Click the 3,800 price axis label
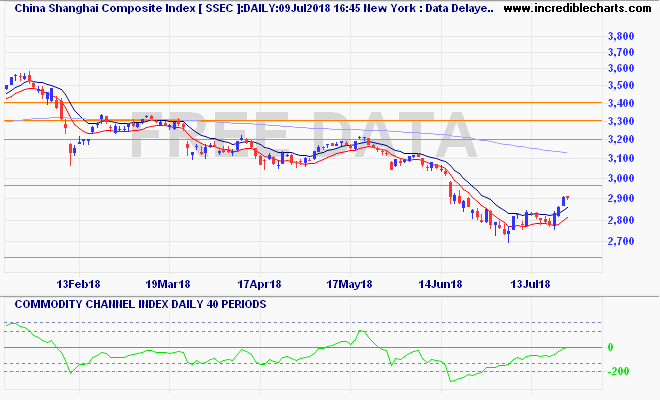Image resolution: width=660 pixels, height=400 pixels. click(x=621, y=37)
